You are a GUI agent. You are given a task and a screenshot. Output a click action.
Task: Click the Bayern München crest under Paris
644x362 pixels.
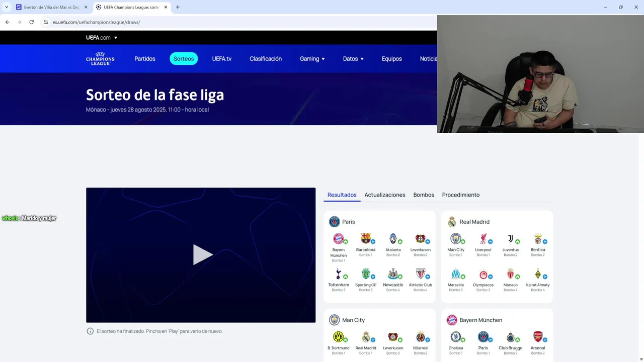click(x=338, y=239)
